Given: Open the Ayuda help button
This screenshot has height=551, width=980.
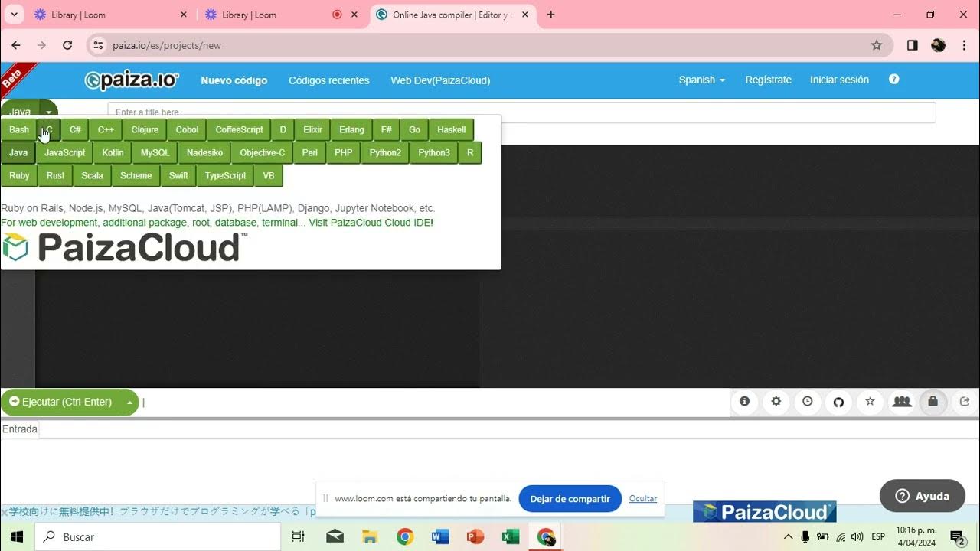Looking at the screenshot, I should 923,496.
